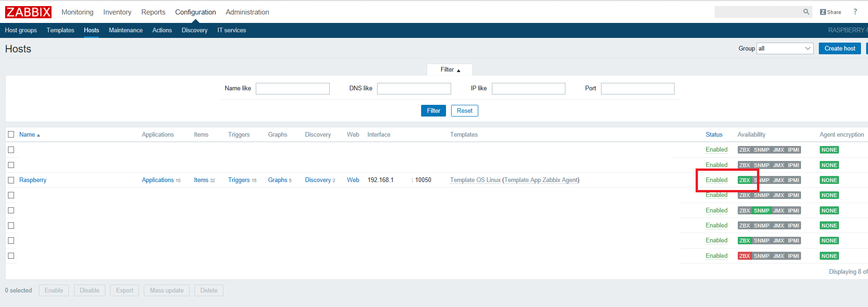Click the sort arrow beside Name column

point(38,135)
